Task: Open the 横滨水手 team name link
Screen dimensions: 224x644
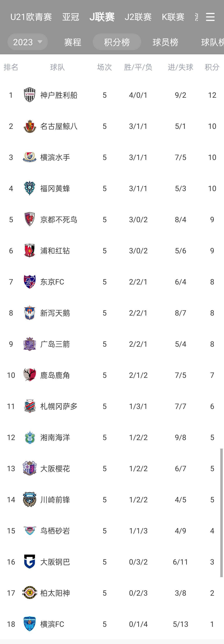Action: click(55, 157)
